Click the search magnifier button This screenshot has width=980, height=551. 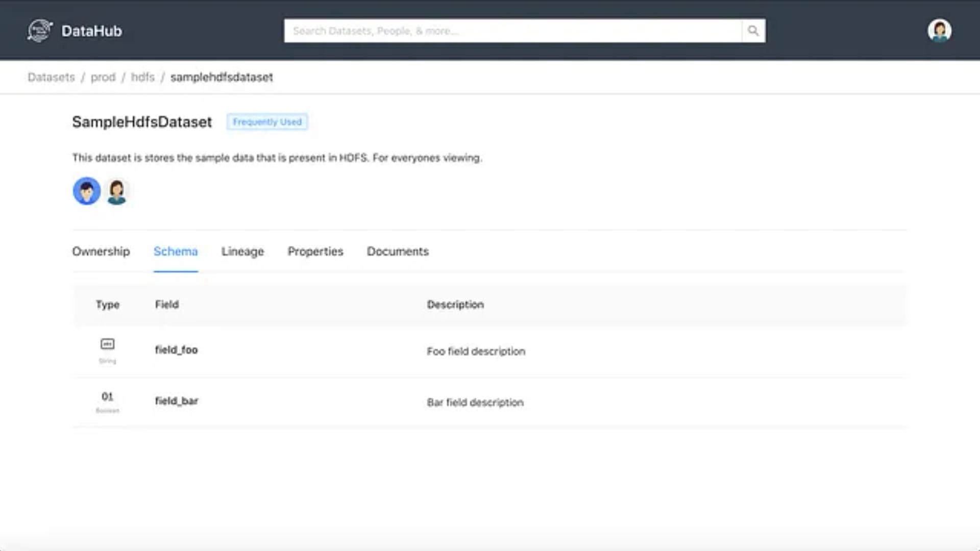click(753, 31)
